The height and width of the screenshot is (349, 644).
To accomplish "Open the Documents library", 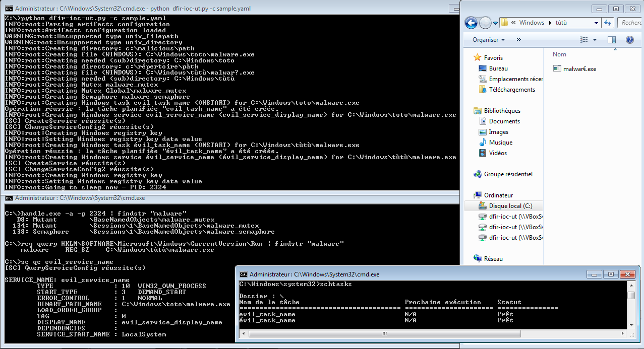I will tap(499, 121).
